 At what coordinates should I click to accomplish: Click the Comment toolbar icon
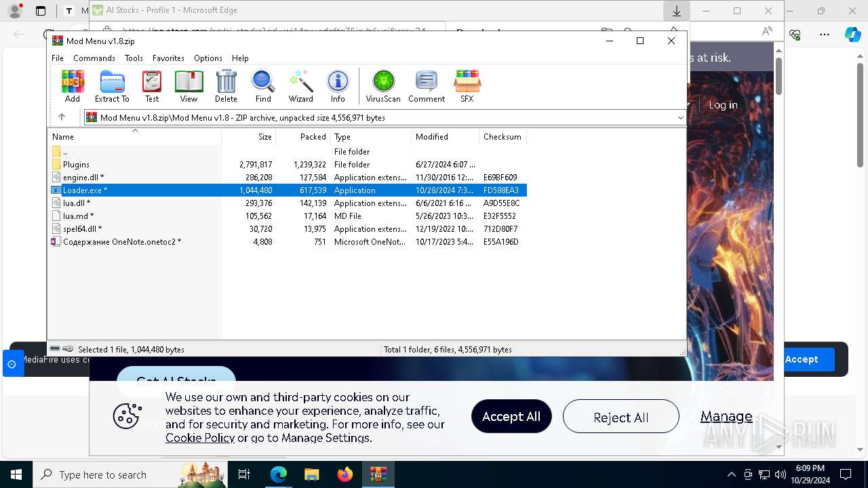coord(427,86)
